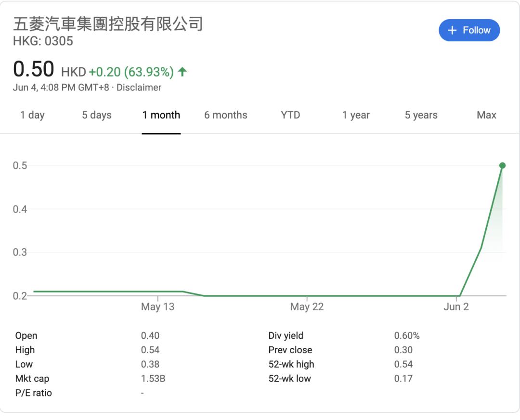This screenshot has height=420, width=520.
Task: Click the Div yield value 0.60%
Action: 406,336
